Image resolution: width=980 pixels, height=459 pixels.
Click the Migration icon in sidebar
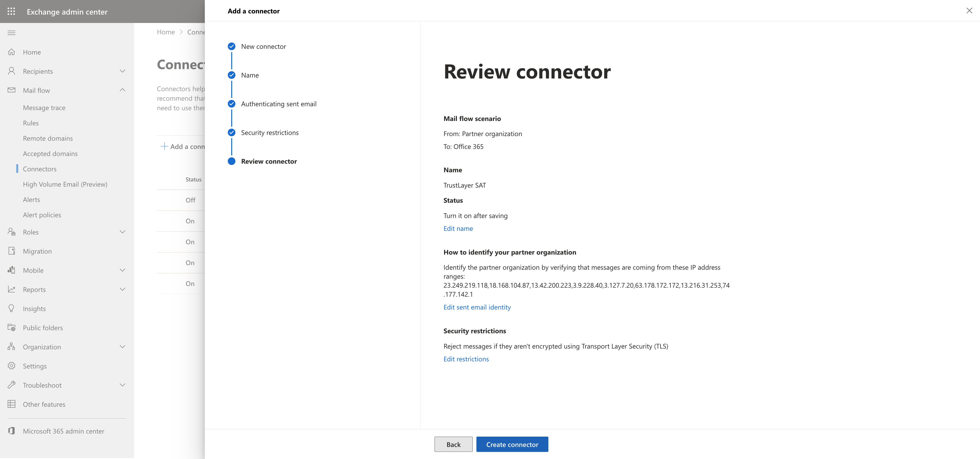(11, 251)
